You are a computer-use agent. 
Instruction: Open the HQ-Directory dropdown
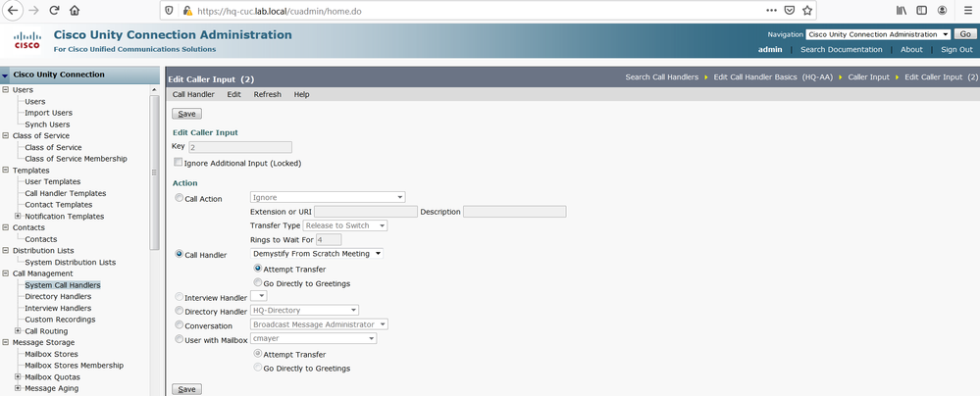point(304,310)
